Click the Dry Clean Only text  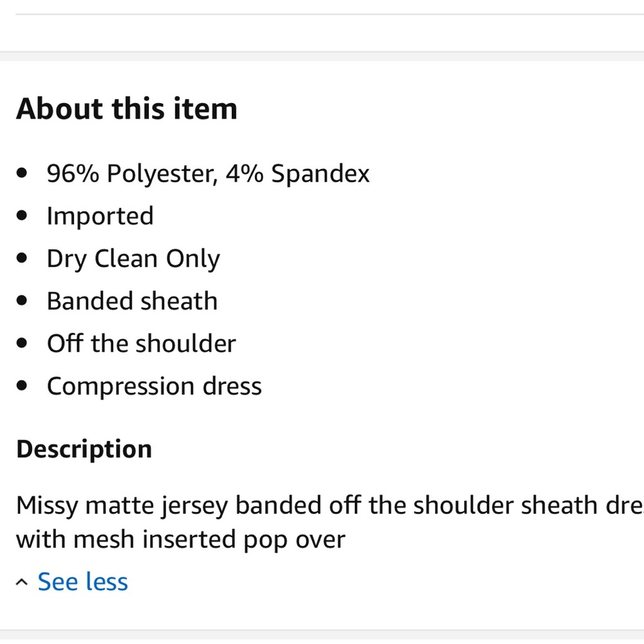(133, 259)
